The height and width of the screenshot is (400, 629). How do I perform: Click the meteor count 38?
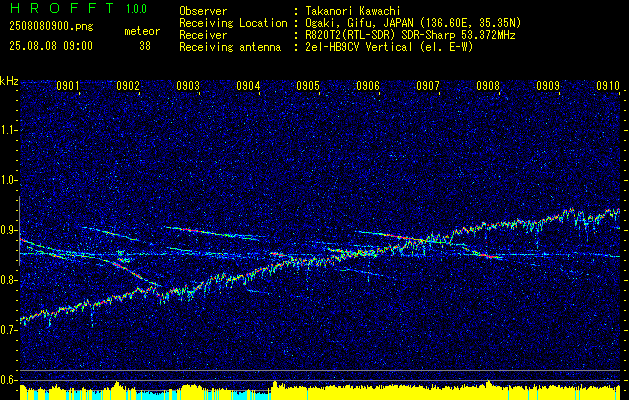(x=145, y=46)
